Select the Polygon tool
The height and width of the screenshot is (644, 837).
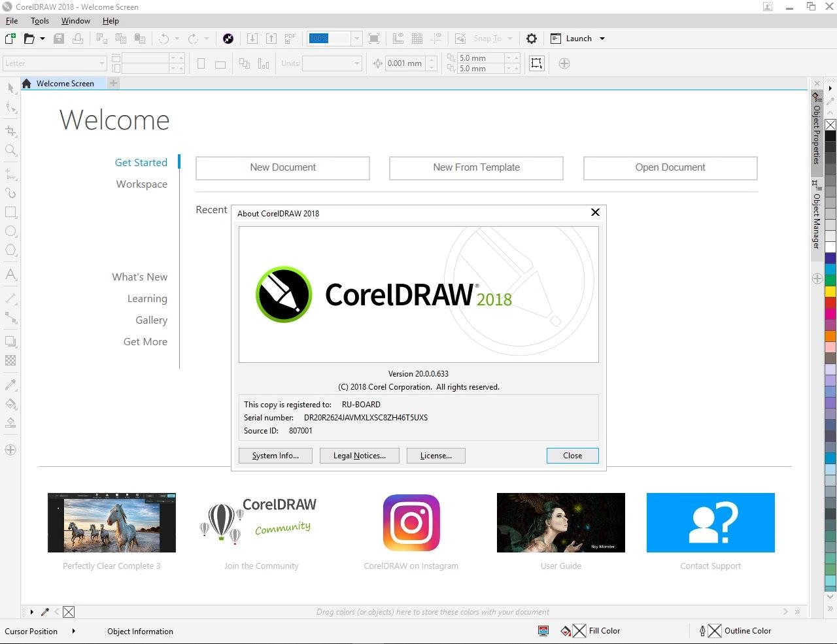pos(10,250)
